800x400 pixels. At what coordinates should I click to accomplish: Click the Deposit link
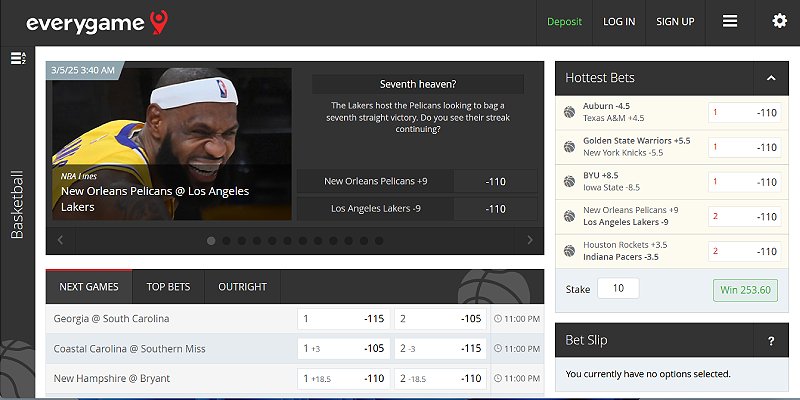(x=564, y=21)
